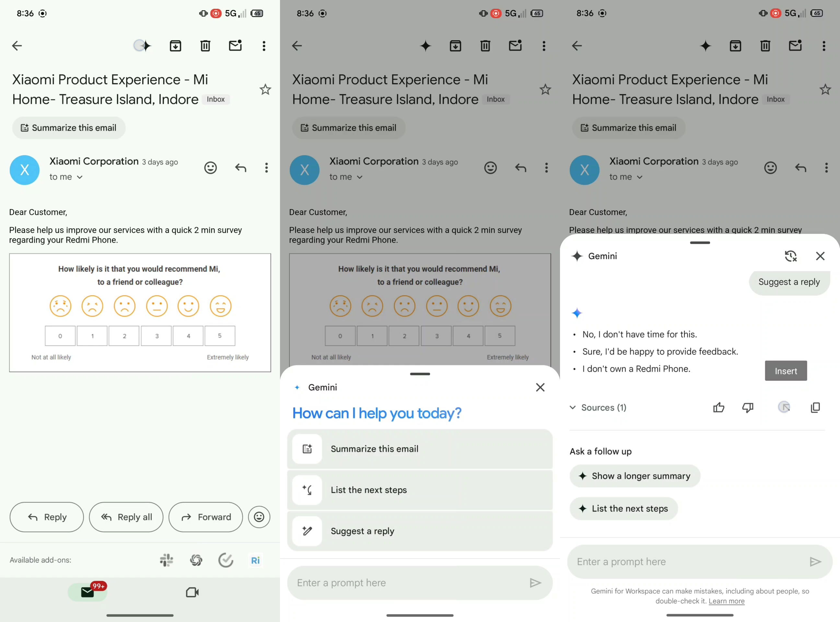
Task: Expand Sources (1) section
Action: [598, 408]
